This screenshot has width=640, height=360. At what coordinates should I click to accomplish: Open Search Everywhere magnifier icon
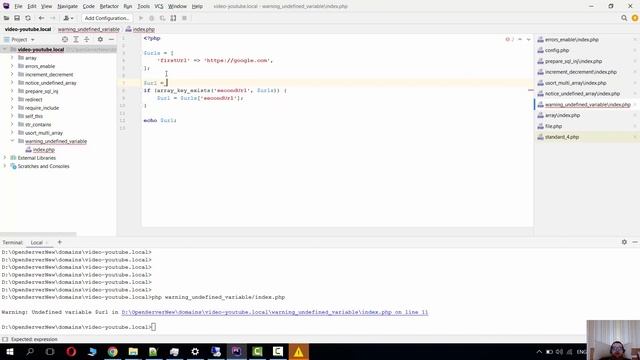[x=624, y=18]
